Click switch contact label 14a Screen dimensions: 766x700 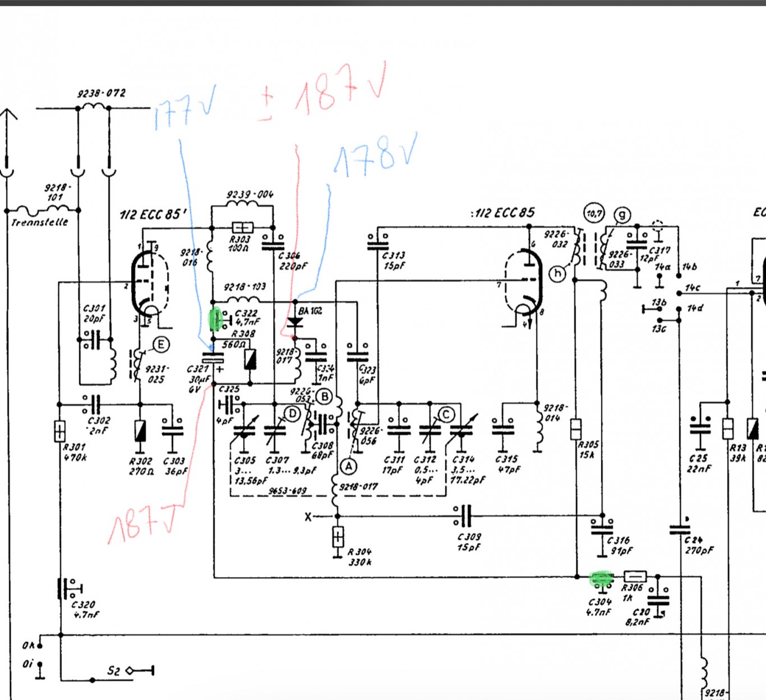[x=662, y=267]
